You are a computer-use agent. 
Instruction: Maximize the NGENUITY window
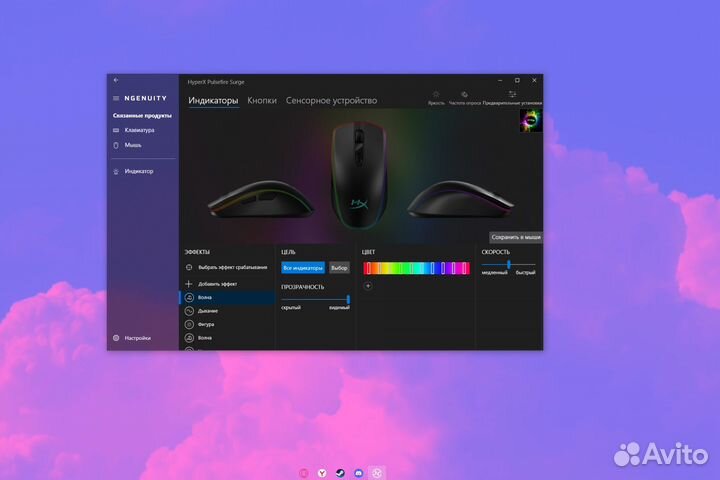518,80
